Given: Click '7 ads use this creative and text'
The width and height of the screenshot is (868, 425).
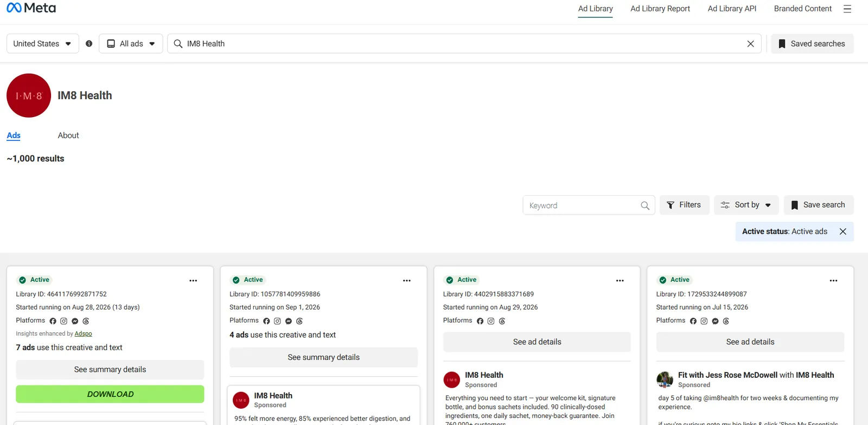Looking at the screenshot, I should 69,347.
